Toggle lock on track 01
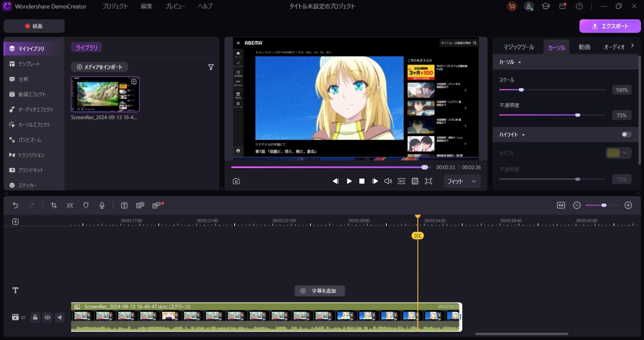The image size is (644, 340). 35,317
